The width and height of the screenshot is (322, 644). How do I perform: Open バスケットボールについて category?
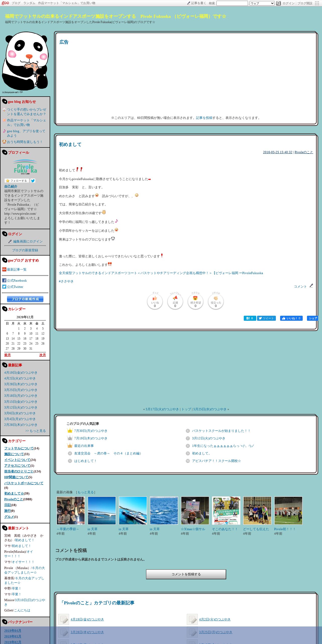click(24, 483)
